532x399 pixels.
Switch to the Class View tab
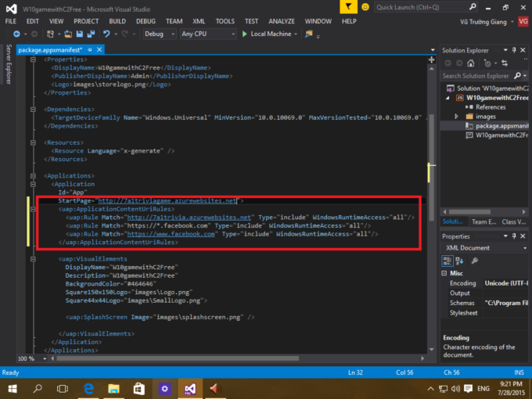click(x=514, y=222)
